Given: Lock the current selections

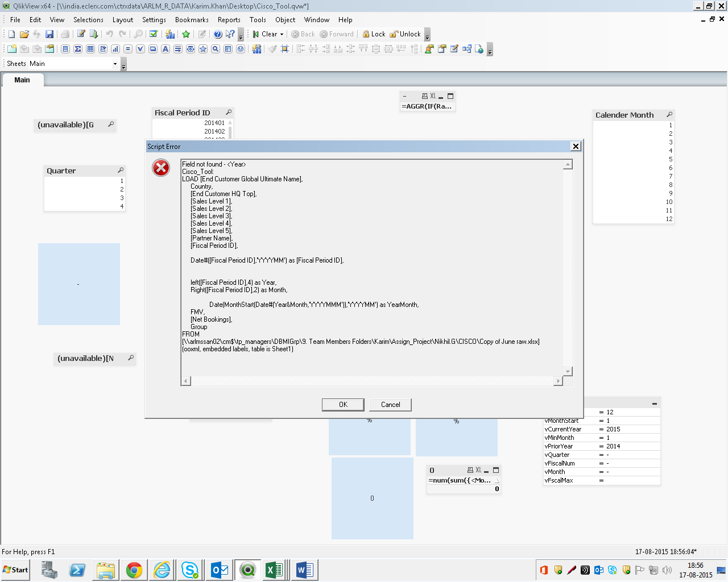Looking at the screenshot, I should tap(374, 34).
